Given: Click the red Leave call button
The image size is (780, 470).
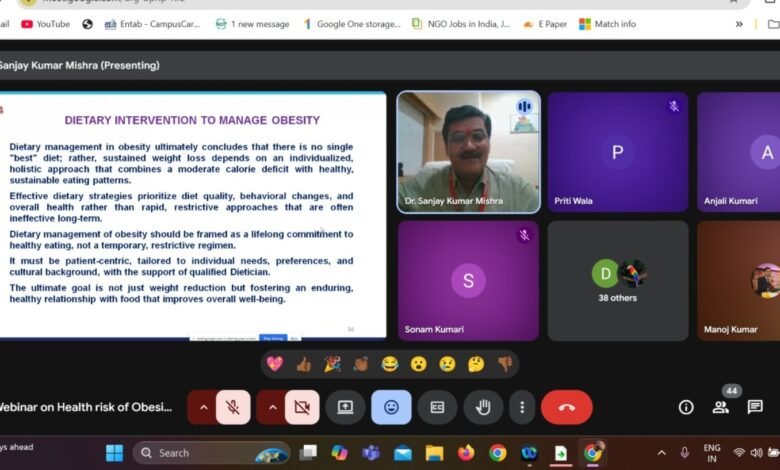Looking at the screenshot, I should [x=566, y=407].
